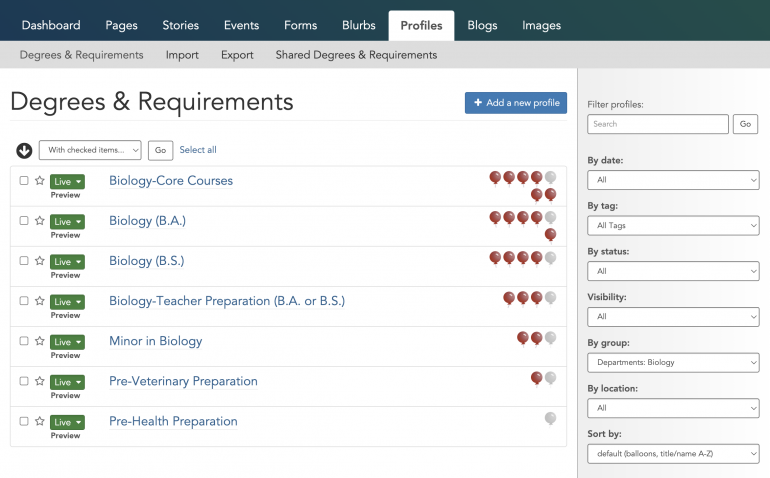Open Live status dropdown for Minor in Biology
The image size is (770, 478).
67,342
